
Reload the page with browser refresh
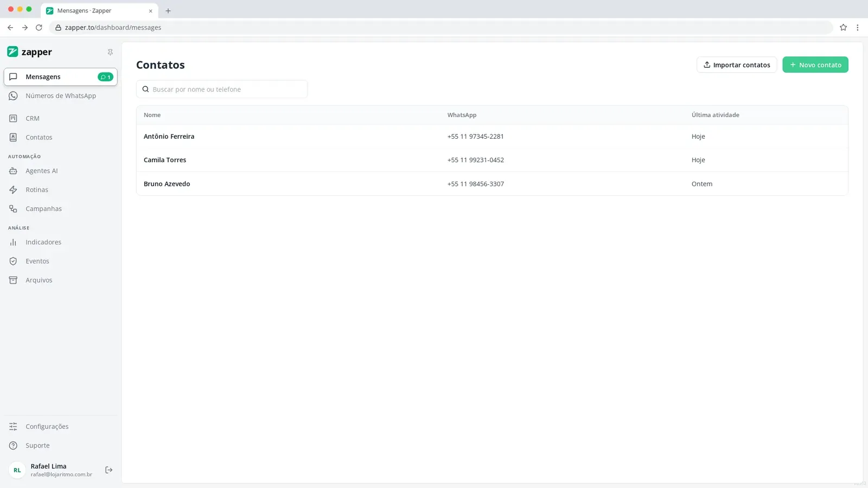39,28
